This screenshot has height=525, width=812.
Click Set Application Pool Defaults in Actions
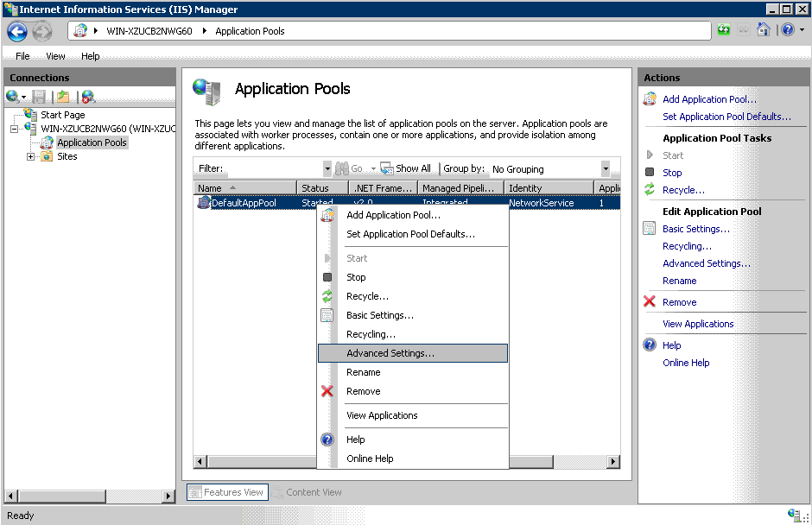[726, 117]
